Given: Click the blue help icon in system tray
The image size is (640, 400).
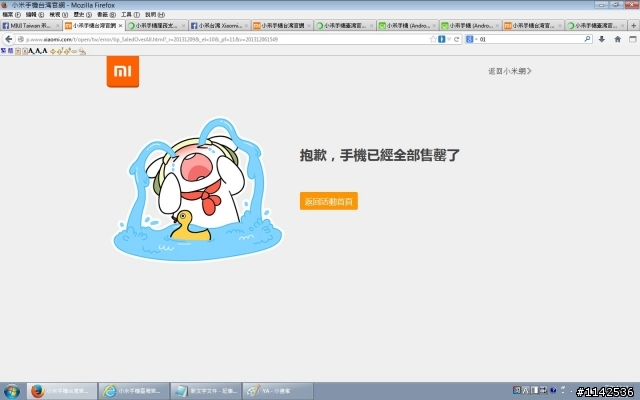Looking at the screenshot, I should [x=553, y=390].
